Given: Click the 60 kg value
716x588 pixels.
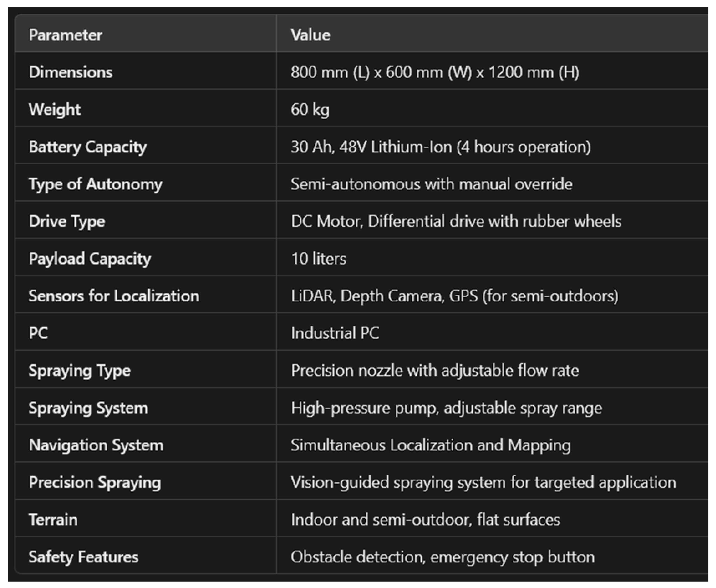Looking at the screenshot, I should click(x=310, y=109).
